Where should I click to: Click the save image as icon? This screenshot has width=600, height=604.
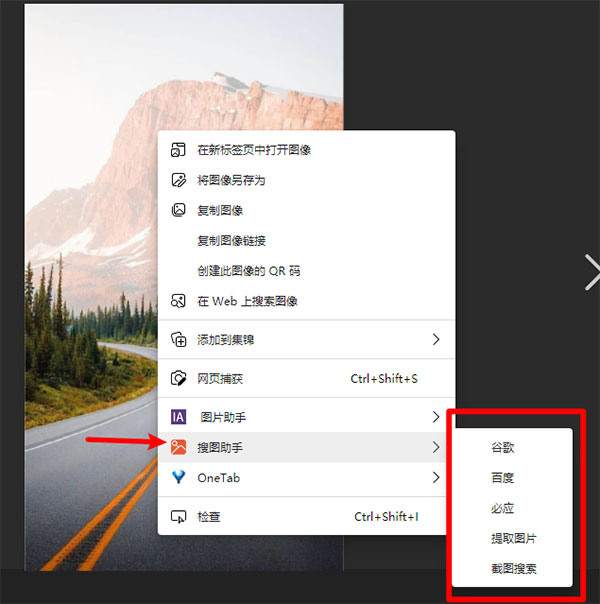[178, 180]
